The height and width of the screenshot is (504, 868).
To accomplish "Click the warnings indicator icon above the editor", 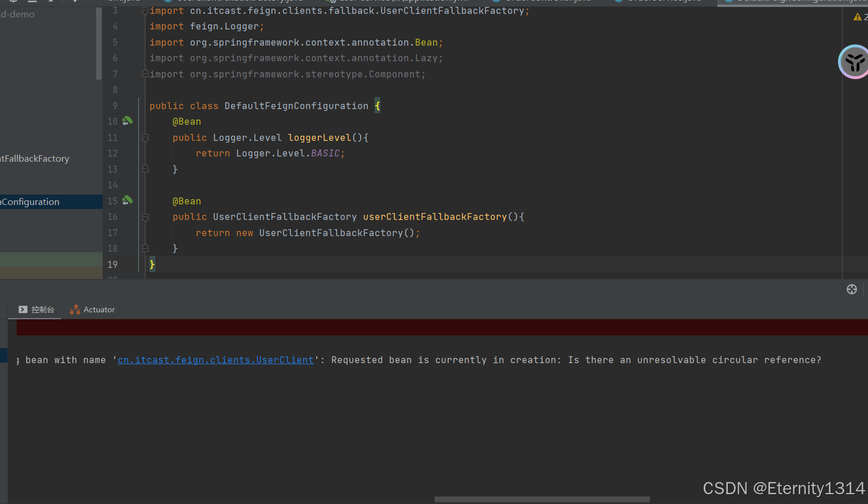I will click(858, 17).
